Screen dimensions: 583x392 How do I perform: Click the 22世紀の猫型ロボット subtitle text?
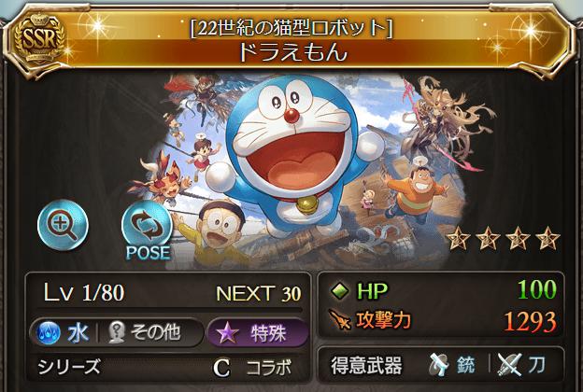pos(291,28)
